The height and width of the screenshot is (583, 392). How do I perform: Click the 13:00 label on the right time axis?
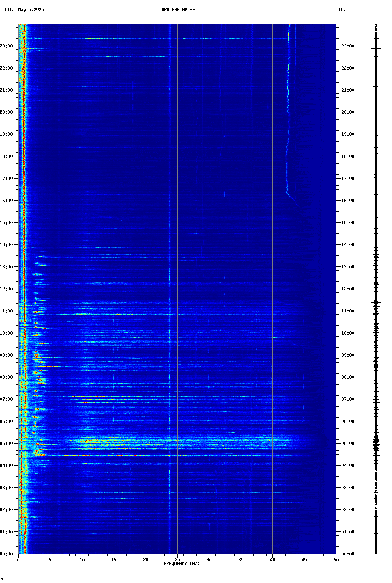pos(348,267)
